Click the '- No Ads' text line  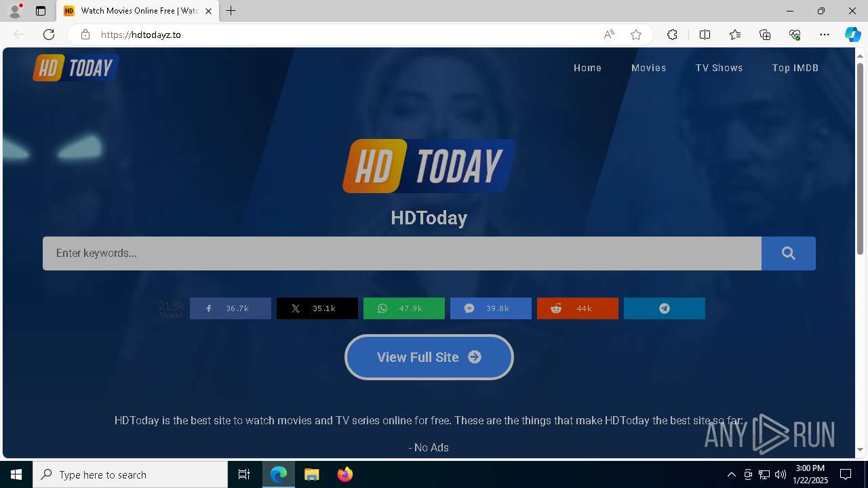(x=429, y=447)
